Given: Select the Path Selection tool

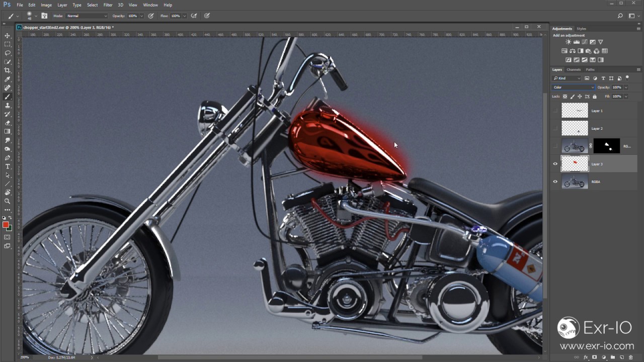Looking at the screenshot, I should click(7, 175).
